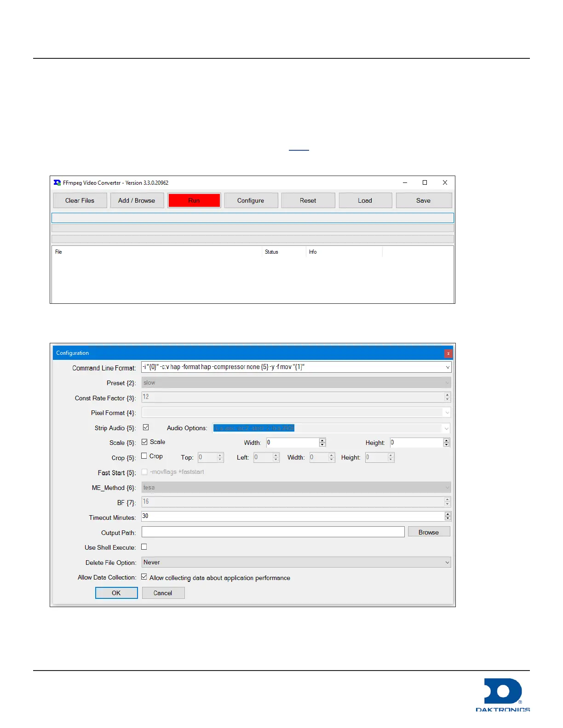
Task: Click the Save button
Action: pos(424,200)
